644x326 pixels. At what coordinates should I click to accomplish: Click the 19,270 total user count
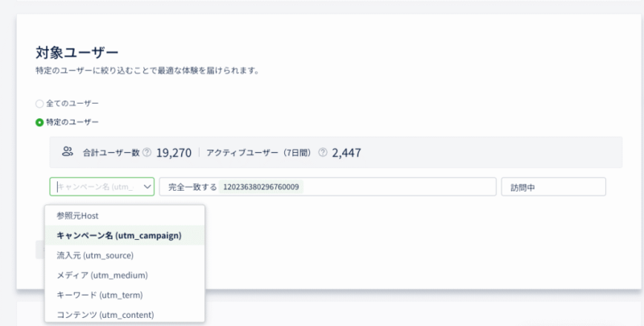coord(174,151)
